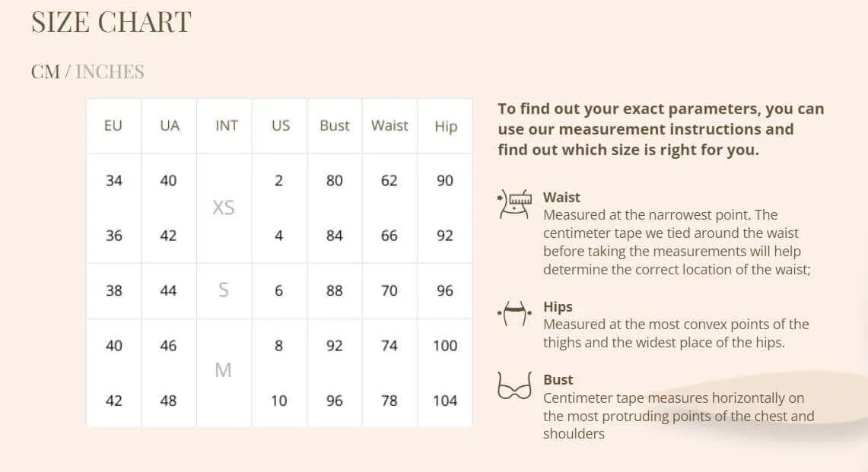Select the S size cell
868x472 pixels.
224,290
